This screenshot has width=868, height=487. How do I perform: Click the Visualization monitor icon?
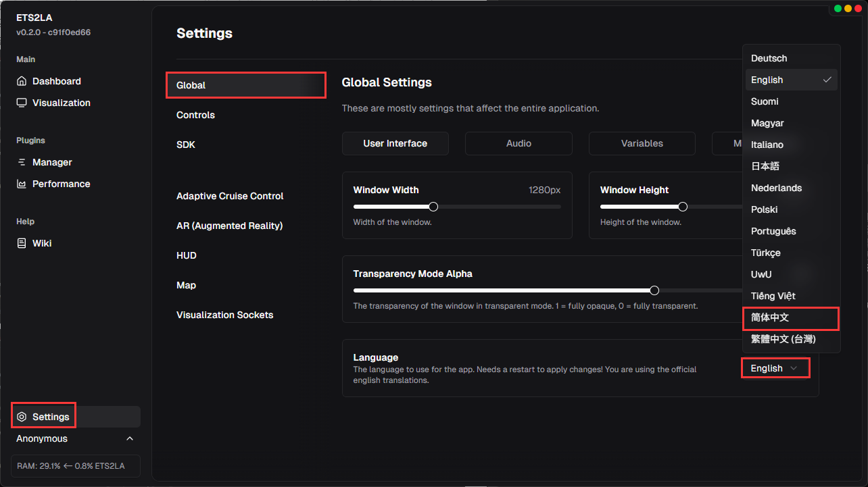tap(22, 103)
